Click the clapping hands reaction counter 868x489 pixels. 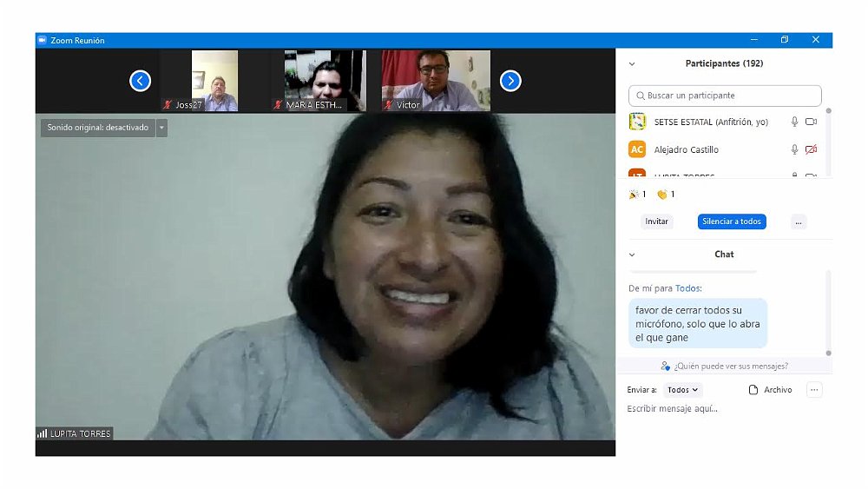(666, 195)
